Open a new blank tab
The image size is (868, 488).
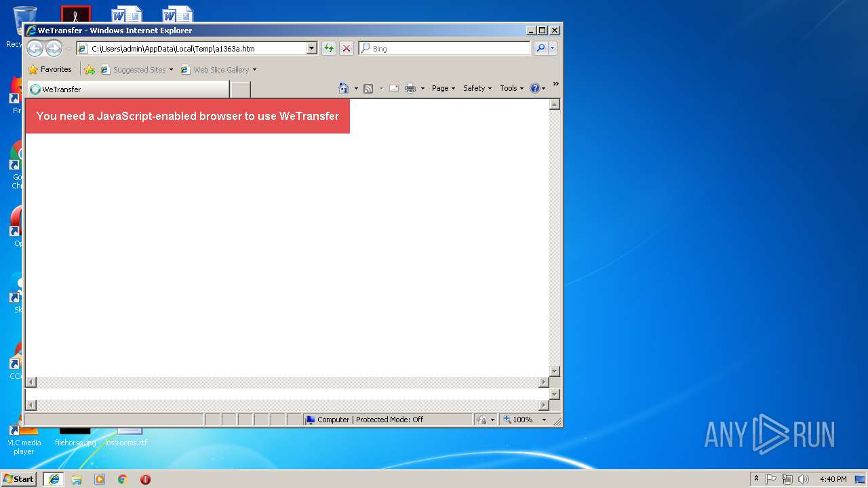tap(241, 89)
